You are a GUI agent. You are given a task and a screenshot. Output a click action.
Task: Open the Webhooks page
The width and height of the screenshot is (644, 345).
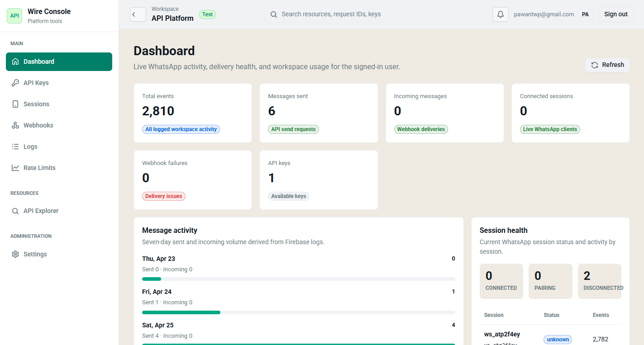(x=59, y=125)
